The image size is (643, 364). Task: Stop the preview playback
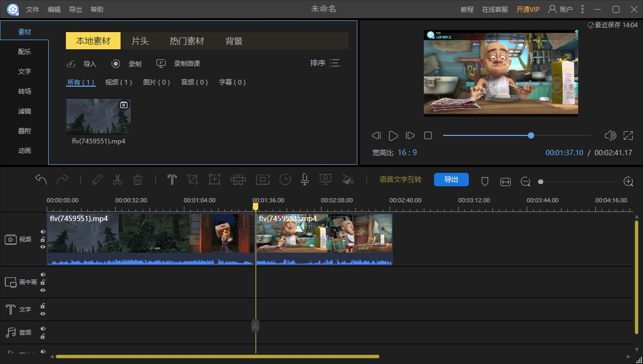pos(428,136)
